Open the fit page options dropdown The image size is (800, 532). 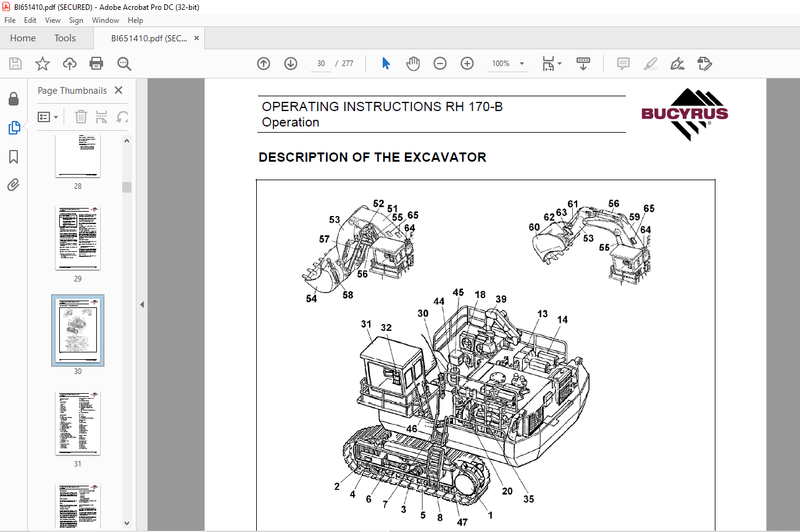coord(552,64)
